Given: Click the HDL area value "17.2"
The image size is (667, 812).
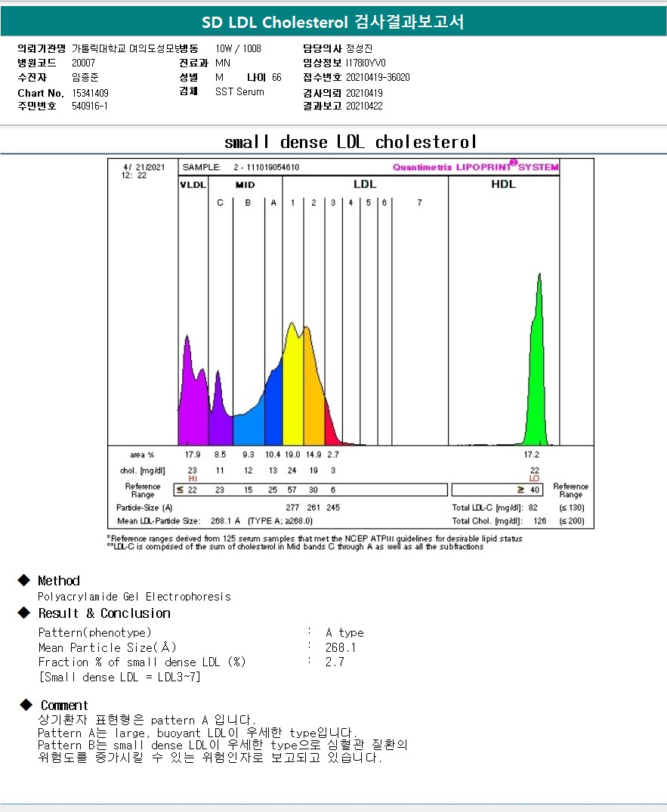Looking at the screenshot, I should pos(531,454).
